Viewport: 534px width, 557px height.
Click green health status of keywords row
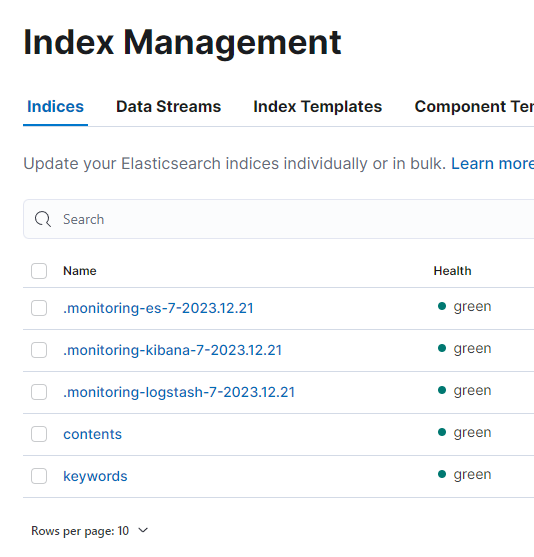click(x=464, y=475)
